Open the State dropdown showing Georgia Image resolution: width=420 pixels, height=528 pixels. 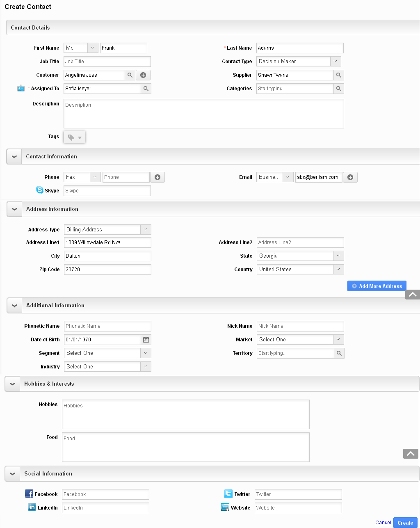click(x=338, y=256)
